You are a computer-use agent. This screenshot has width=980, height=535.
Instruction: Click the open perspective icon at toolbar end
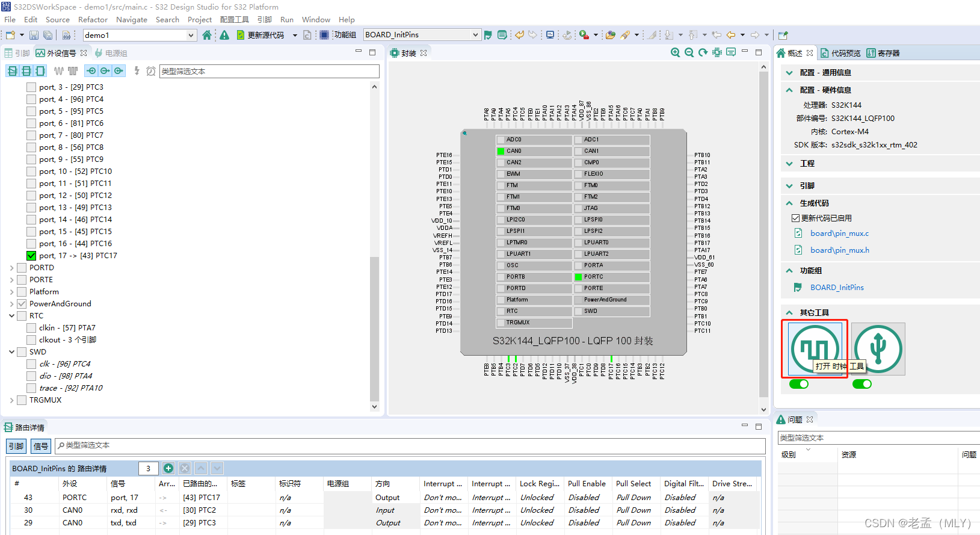[783, 35]
